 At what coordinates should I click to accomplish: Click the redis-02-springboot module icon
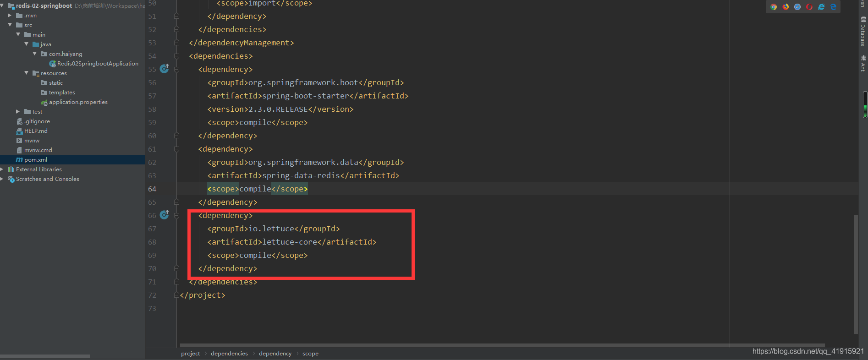11,6
